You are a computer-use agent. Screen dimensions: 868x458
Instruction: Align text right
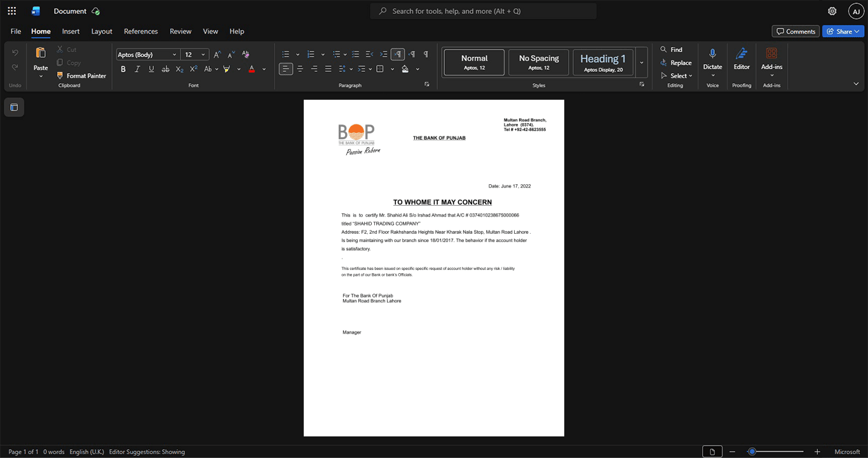pos(314,69)
